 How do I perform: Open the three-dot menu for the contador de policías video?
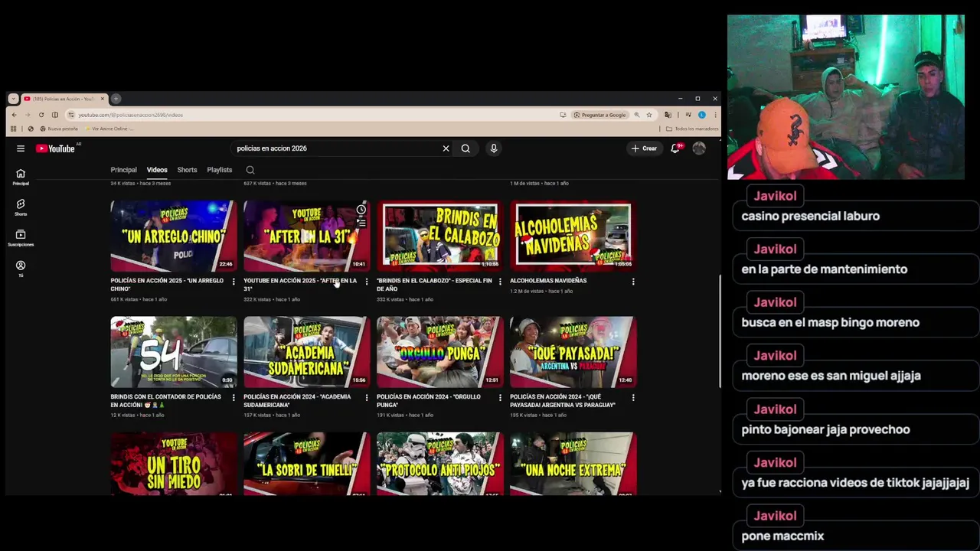click(234, 398)
